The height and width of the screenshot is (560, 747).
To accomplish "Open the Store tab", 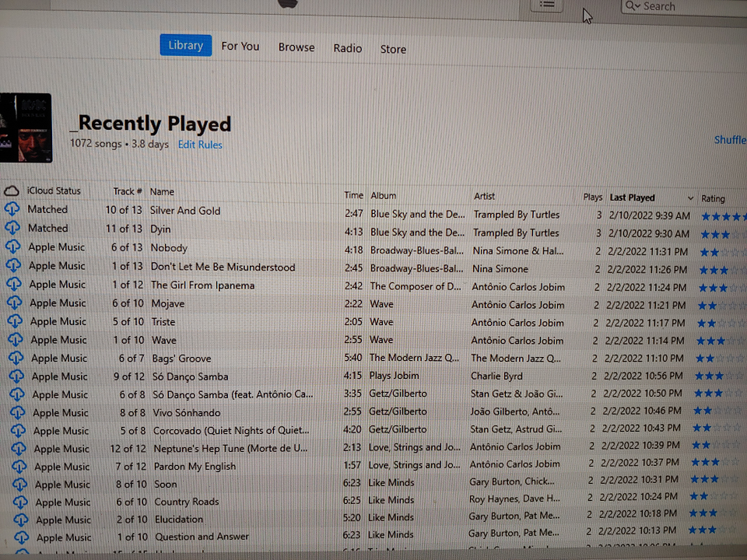I will (393, 49).
